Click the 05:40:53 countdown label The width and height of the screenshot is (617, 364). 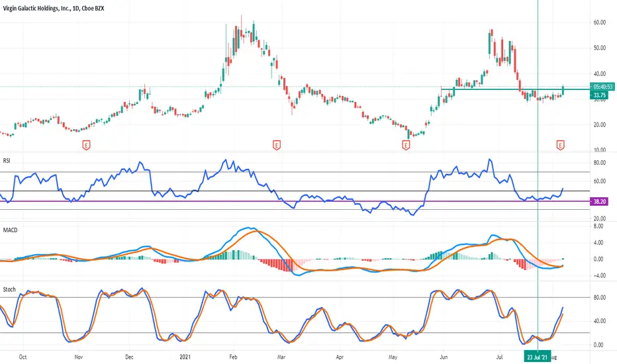coord(602,87)
